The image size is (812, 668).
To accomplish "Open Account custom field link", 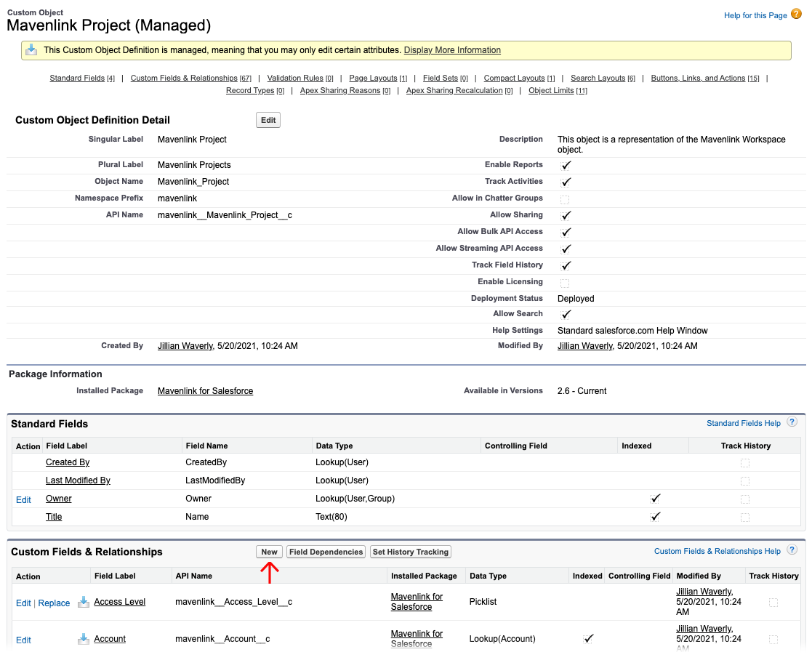I will (x=110, y=639).
